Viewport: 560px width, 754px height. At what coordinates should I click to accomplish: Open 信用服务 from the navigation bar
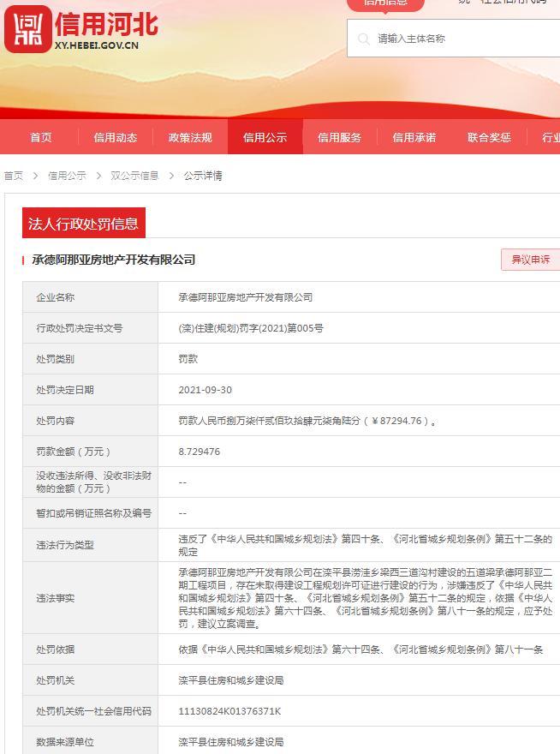339,137
